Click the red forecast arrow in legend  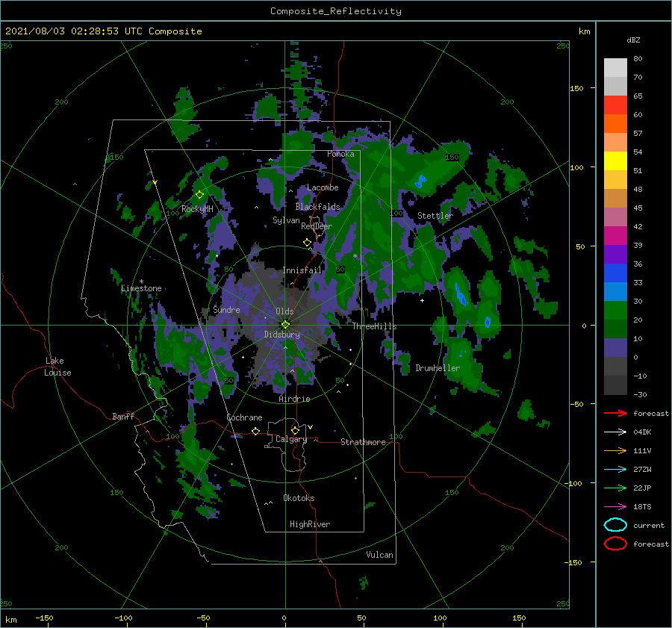click(615, 413)
